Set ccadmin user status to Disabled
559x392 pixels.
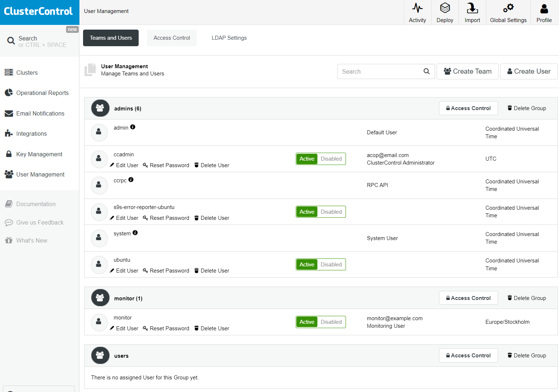point(331,159)
